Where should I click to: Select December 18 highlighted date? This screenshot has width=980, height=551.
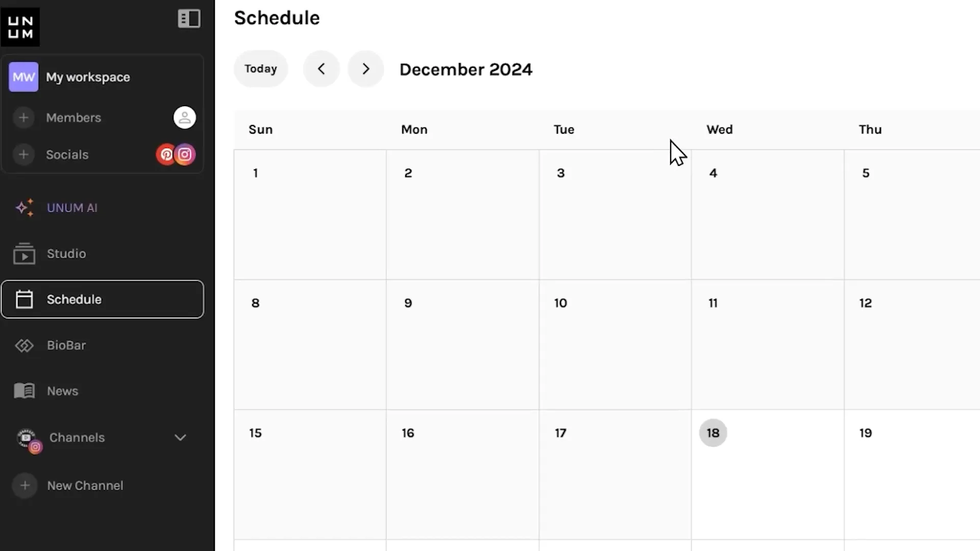[x=712, y=433]
